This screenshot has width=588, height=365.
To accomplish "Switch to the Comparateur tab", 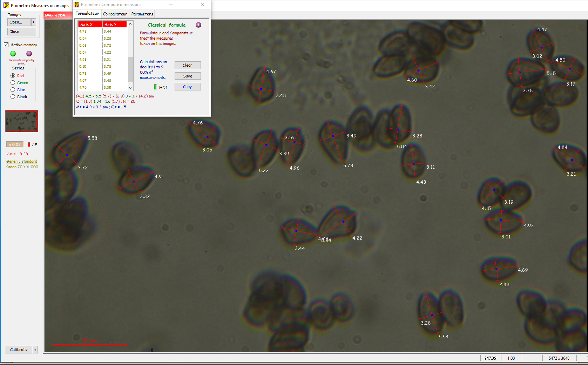I will pyautogui.click(x=115, y=14).
